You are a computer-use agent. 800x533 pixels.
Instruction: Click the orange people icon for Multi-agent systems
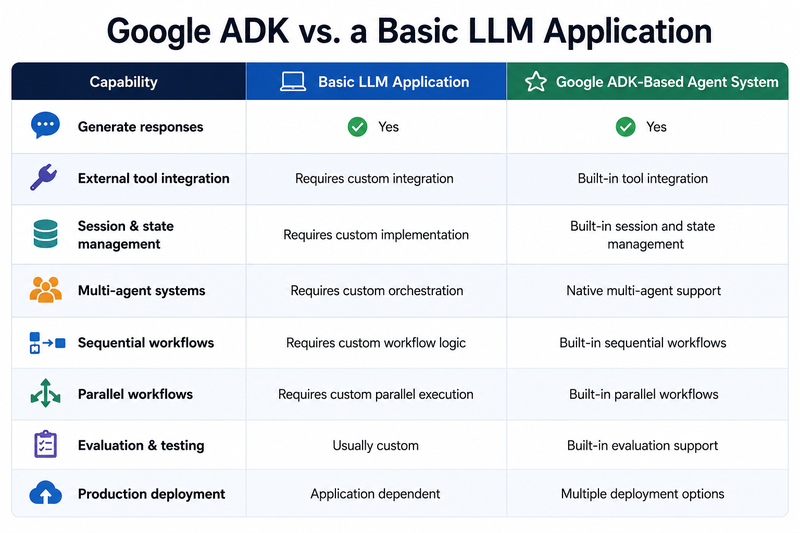(x=45, y=290)
